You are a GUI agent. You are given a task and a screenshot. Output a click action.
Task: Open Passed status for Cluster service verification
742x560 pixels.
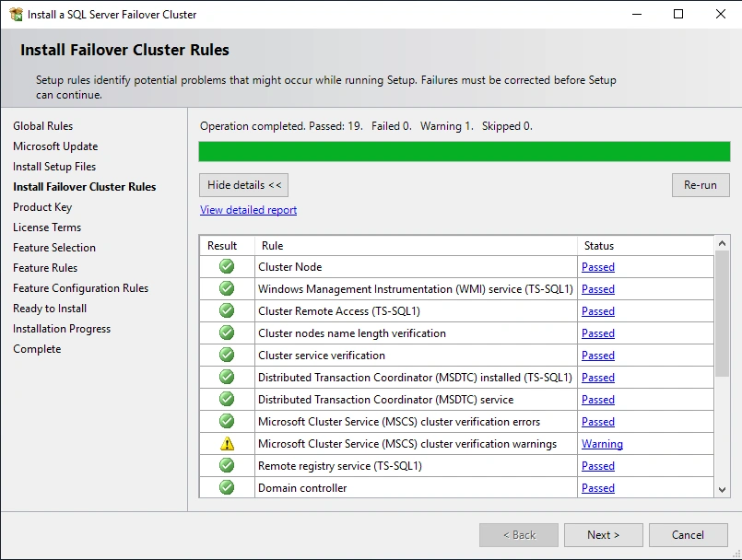(598, 356)
